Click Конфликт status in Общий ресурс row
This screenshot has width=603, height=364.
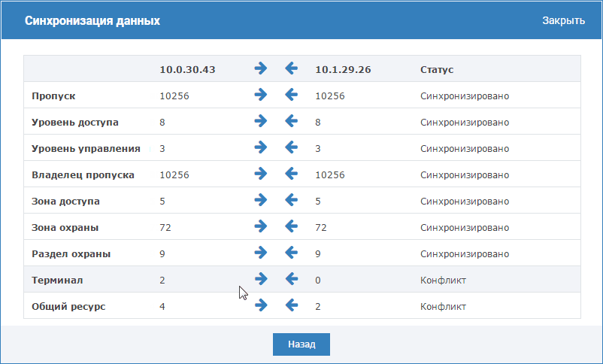[x=443, y=307]
